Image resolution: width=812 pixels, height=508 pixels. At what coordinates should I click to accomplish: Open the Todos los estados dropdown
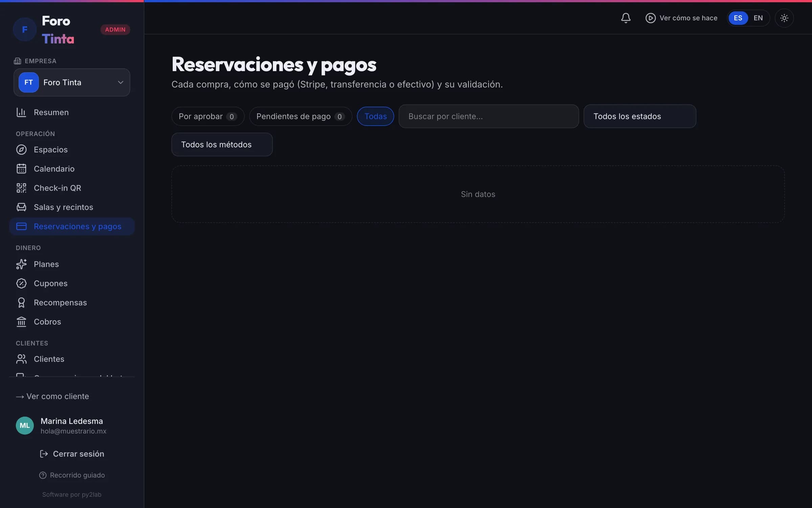[640, 116]
